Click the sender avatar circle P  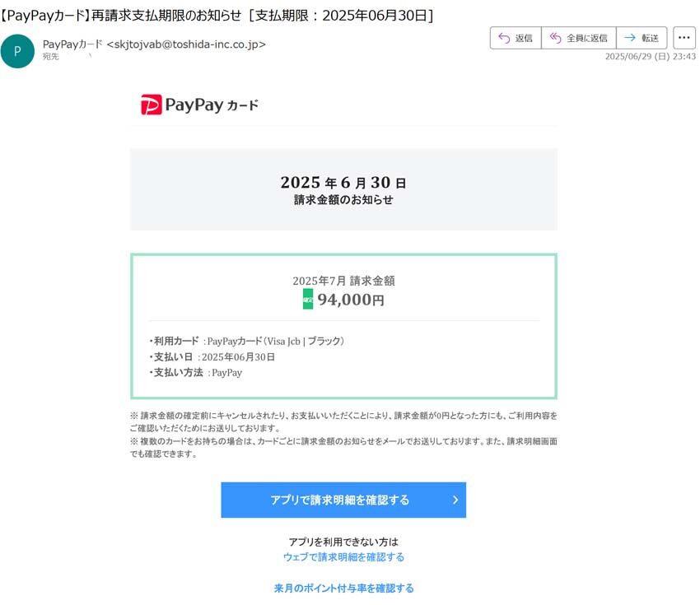click(x=17, y=51)
